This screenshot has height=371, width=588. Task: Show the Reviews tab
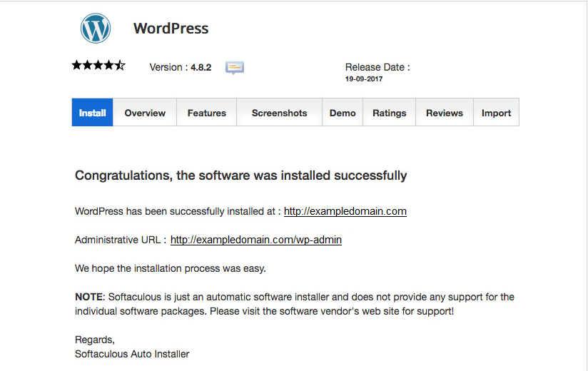445,113
